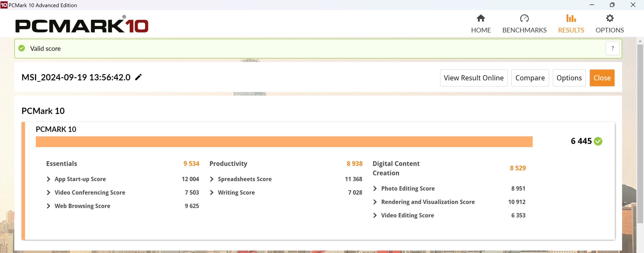Click the Valid score message text
The width and height of the screenshot is (644, 253).
(45, 48)
